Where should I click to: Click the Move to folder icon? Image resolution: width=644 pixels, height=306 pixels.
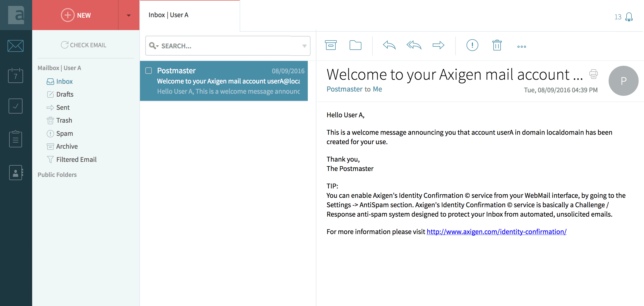point(355,45)
